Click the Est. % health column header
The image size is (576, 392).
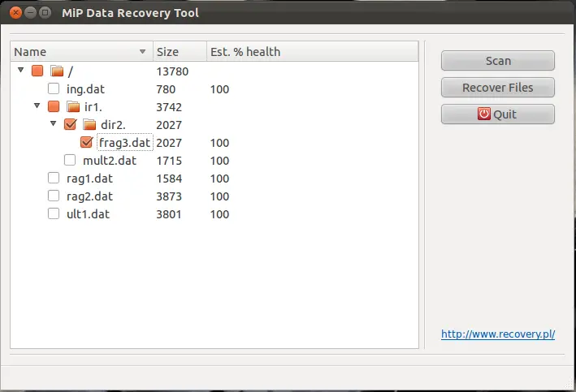click(x=245, y=52)
